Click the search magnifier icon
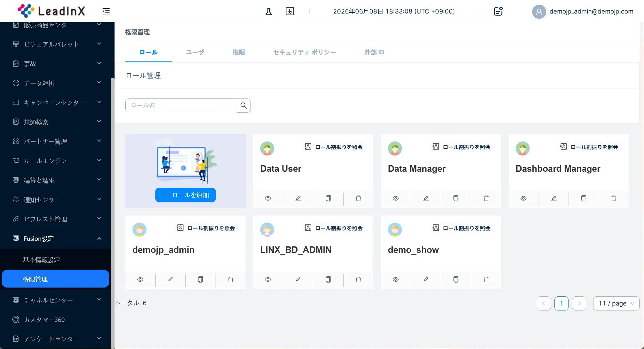Screen dimensions: 644x349 (244, 106)
